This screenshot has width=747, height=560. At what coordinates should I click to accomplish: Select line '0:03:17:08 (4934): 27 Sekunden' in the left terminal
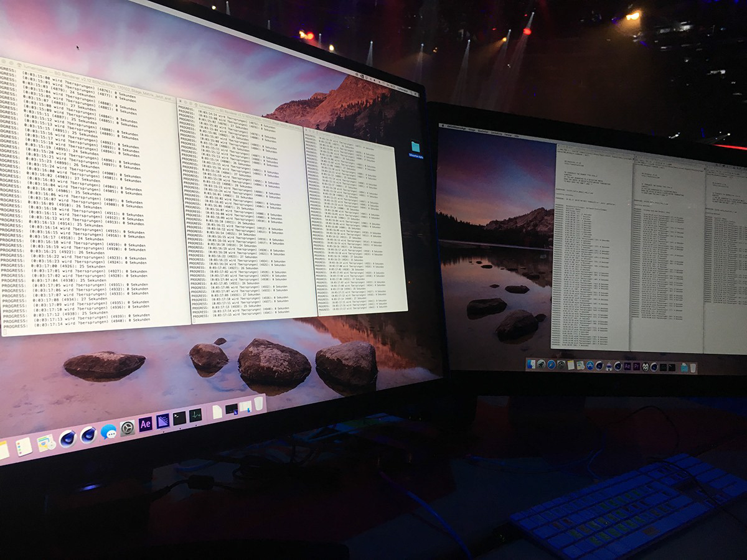pyautogui.click(x=70, y=300)
